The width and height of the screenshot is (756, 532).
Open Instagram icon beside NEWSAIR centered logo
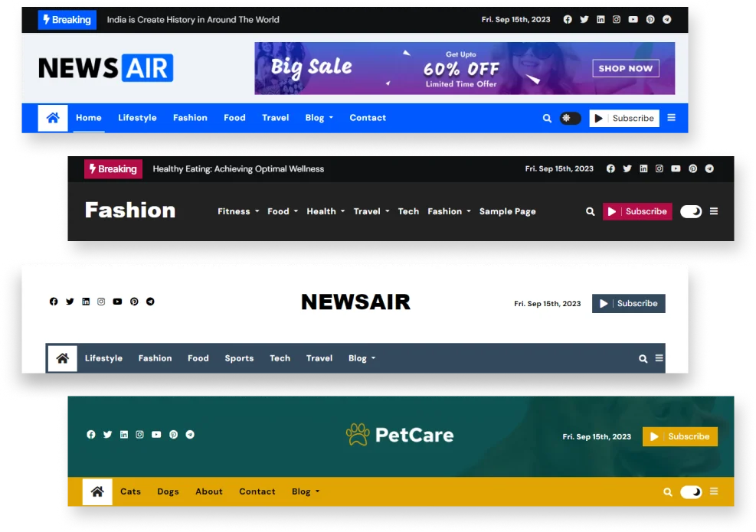(x=101, y=302)
